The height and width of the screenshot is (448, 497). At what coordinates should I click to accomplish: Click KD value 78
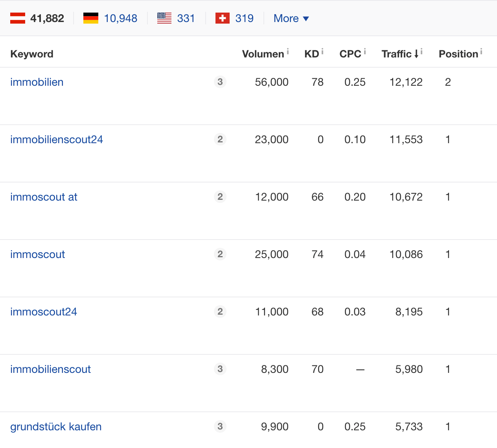(x=318, y=82)
